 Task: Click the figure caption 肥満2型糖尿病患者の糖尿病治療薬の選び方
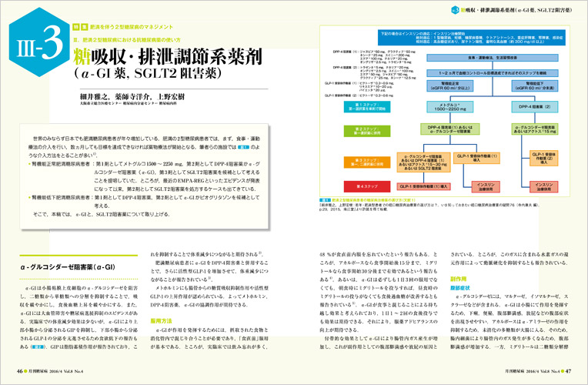tap(373, 200)
